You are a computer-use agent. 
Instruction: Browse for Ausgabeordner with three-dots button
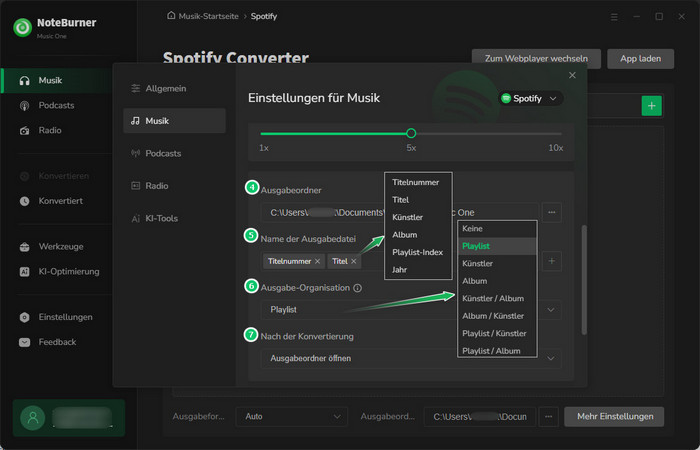coord(552,212)
